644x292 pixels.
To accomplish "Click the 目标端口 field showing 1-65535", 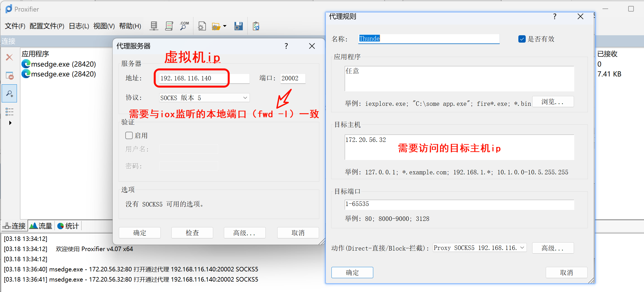I will point(459,204).
